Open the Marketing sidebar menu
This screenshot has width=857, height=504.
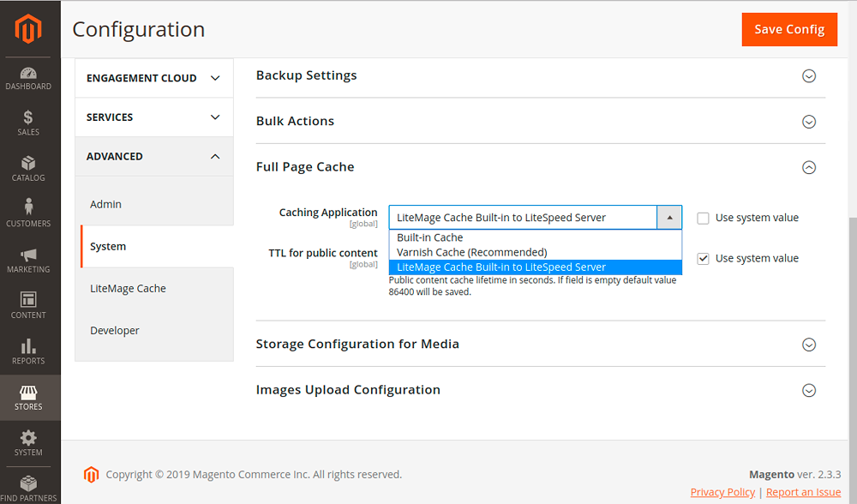pos(28,261)
